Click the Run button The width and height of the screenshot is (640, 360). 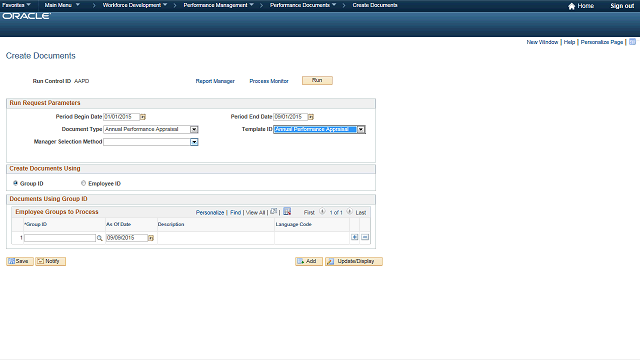tap(317, 80)
